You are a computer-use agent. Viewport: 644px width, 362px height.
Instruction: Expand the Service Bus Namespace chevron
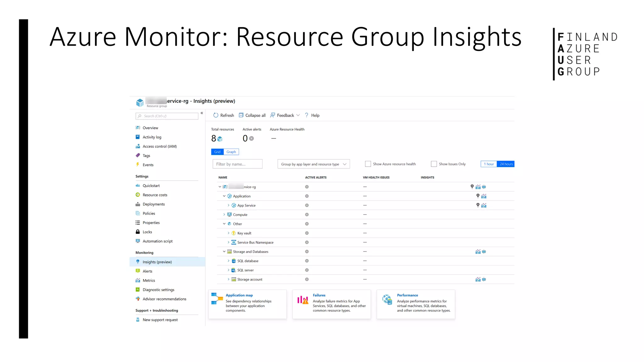click(229, 242)
